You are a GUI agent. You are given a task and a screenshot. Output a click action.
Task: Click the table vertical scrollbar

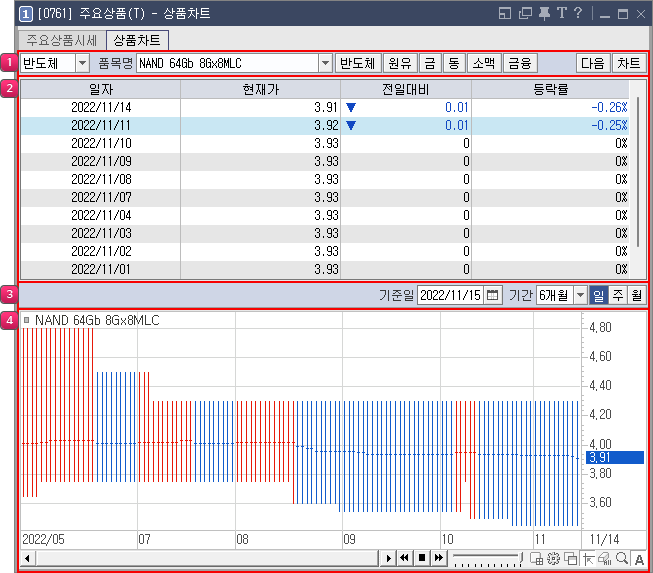[638, 172]
